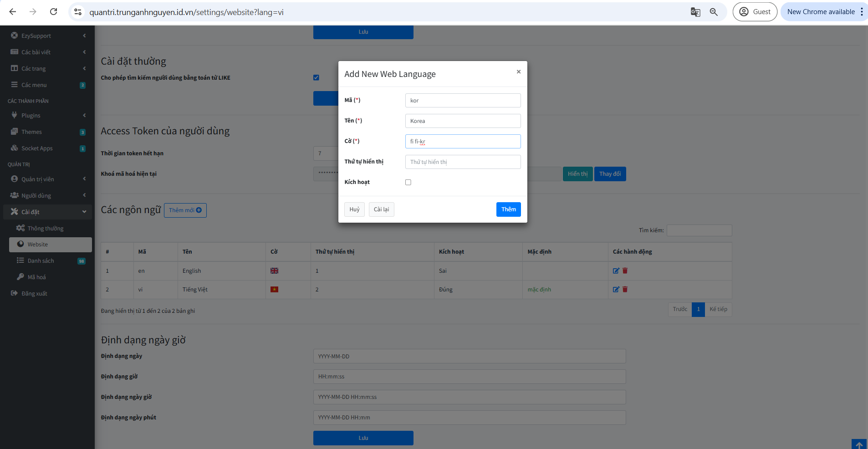Screen dimensions: 868x449
Task: Click the EzySupport sidebar icon
Action: click(14, 36)
